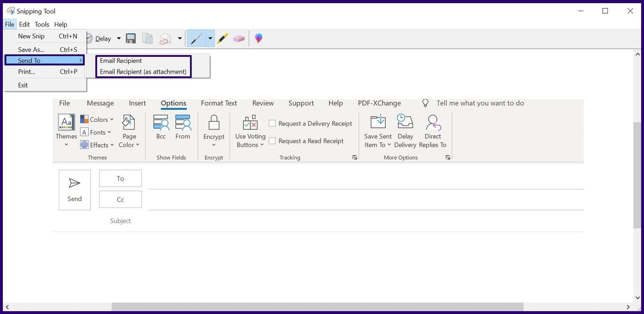Open the Effects dropdown in Themes group

[x=97, y=145]
